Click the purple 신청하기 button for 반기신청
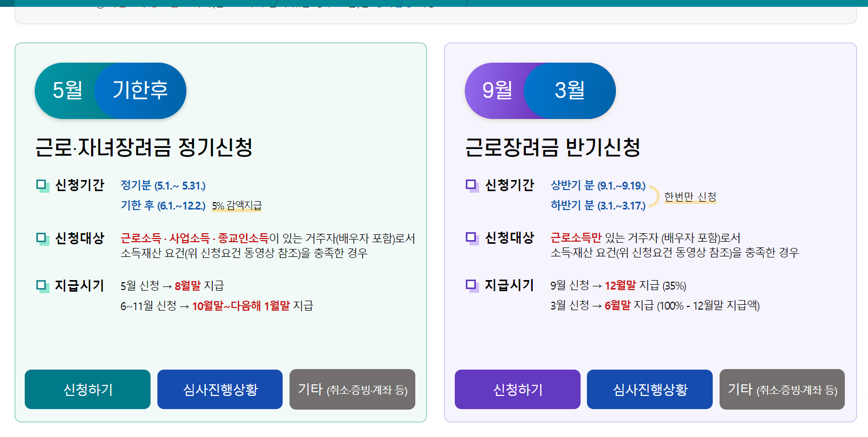Screen dimensions: 868x437 pyautogui.click(x=517, y=389)
